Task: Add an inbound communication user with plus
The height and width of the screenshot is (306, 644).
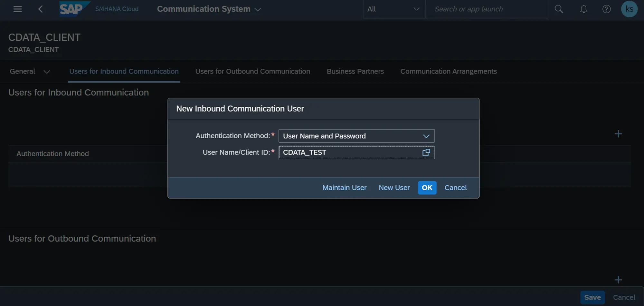Action: click(x=618, y=134)
